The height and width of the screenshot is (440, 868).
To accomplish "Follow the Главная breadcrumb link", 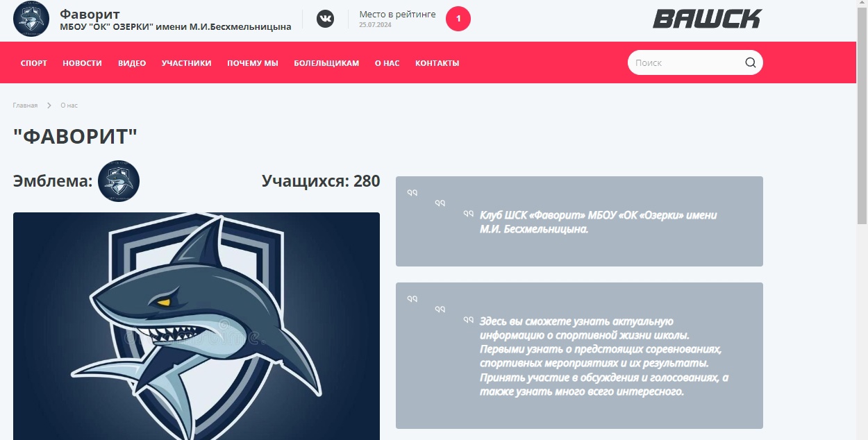I will [x=25, y=105].
